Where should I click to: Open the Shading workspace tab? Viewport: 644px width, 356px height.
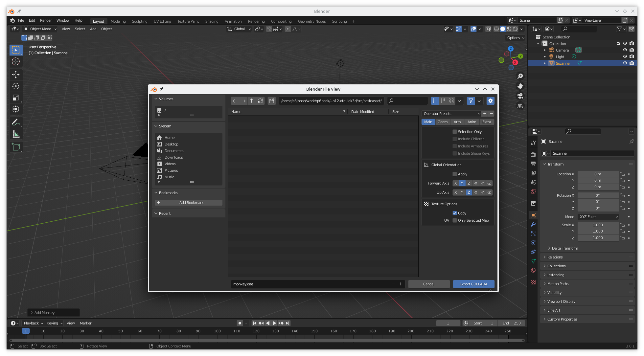click(x=212, y=21)
